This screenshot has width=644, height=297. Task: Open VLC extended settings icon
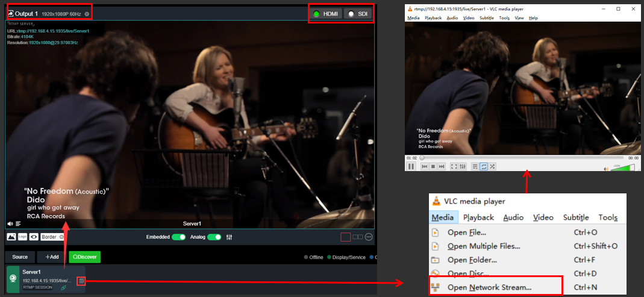463,166
